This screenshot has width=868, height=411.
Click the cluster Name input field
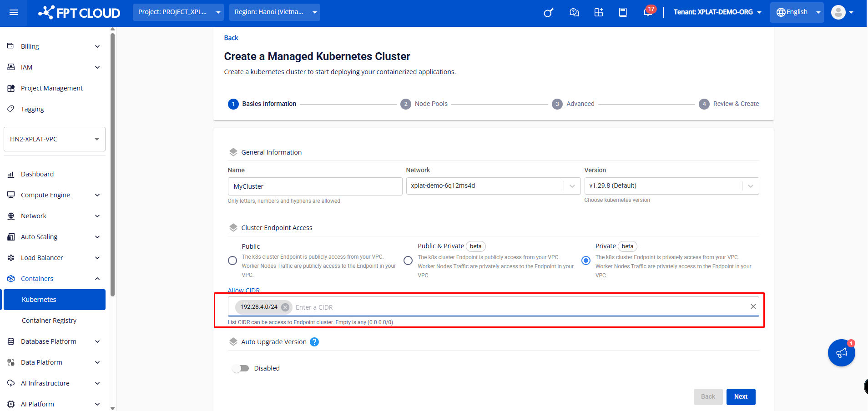point(315,186)
